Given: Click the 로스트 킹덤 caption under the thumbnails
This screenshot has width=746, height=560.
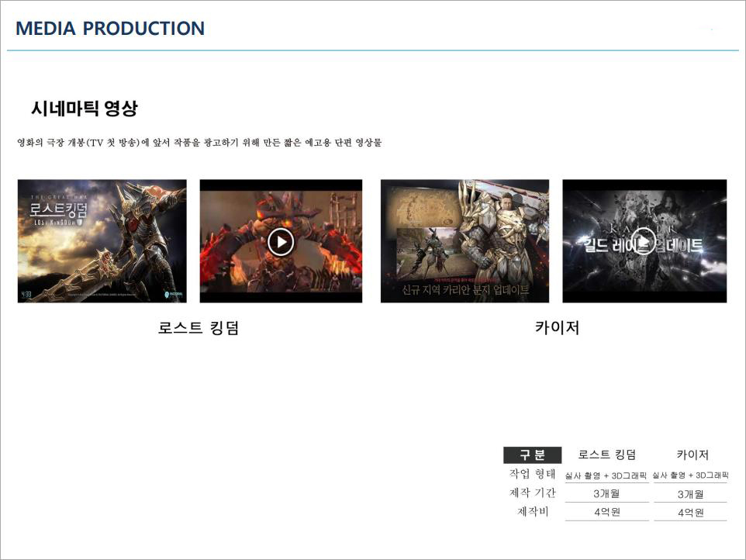Looking at the screenshot, I should 198,328.
